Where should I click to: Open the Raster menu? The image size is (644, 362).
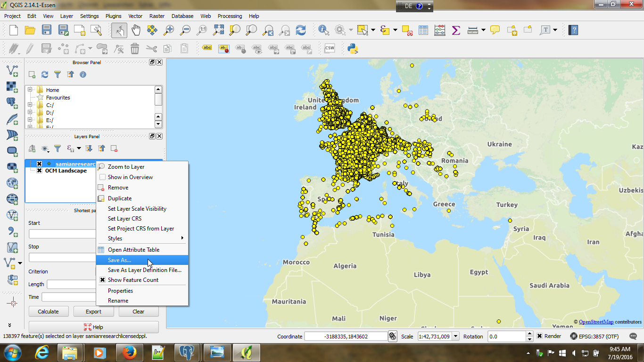coord(157,16)
